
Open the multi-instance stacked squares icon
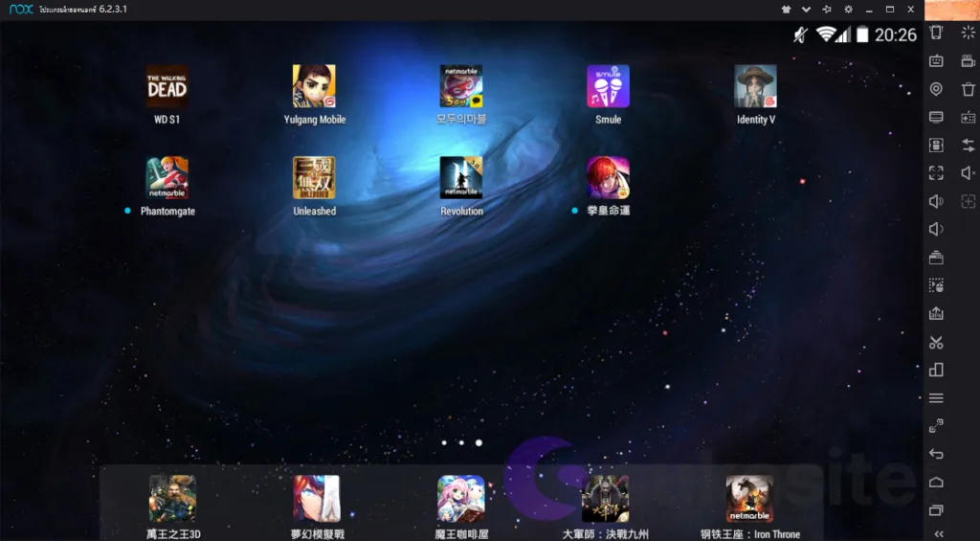tap(936, 370)
